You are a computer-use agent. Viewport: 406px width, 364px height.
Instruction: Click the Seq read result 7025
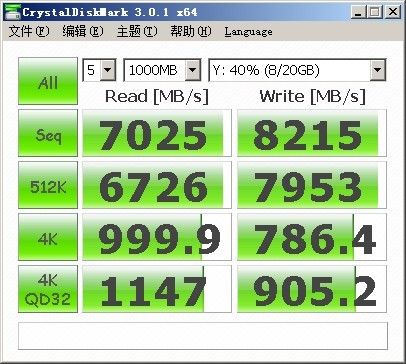pyautogui.click(x=157, y=133)
